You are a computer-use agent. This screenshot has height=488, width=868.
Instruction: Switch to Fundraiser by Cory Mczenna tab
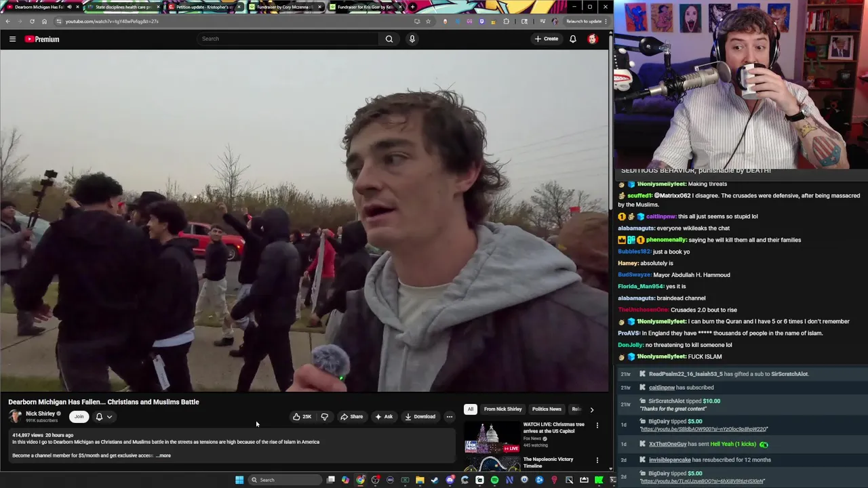coord(285,7)
